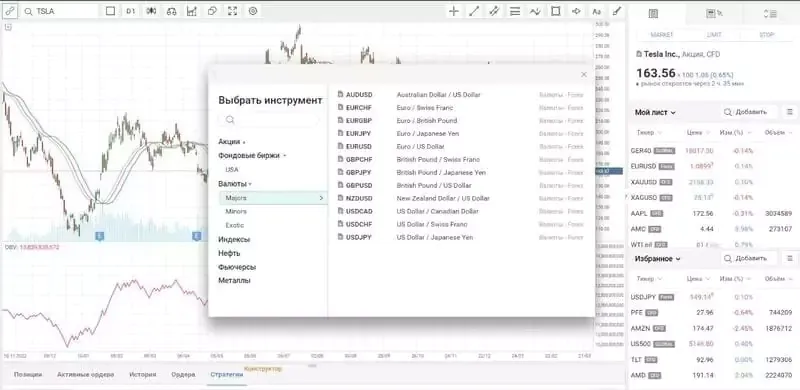
Task: Select the Exotic currency group
Action: 235,225
